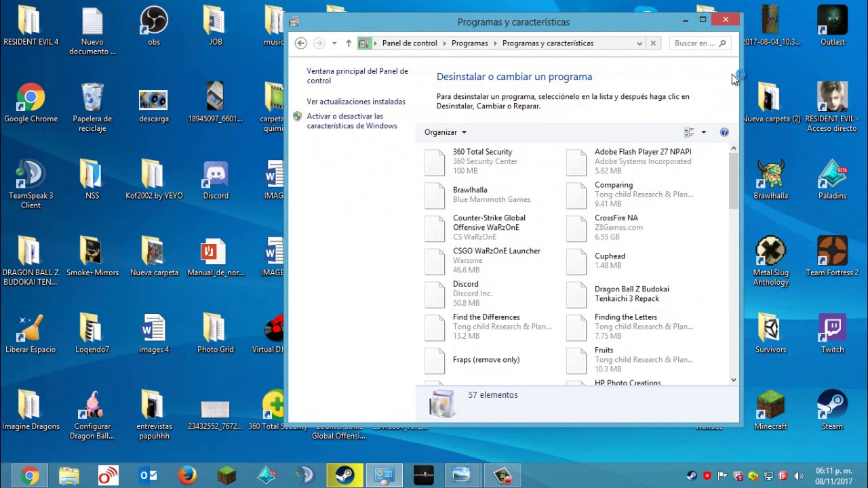The image size is (868, 488).
Task: Select TeamSpeak 3 Client desktop icon
Action: tap(31, 184)
